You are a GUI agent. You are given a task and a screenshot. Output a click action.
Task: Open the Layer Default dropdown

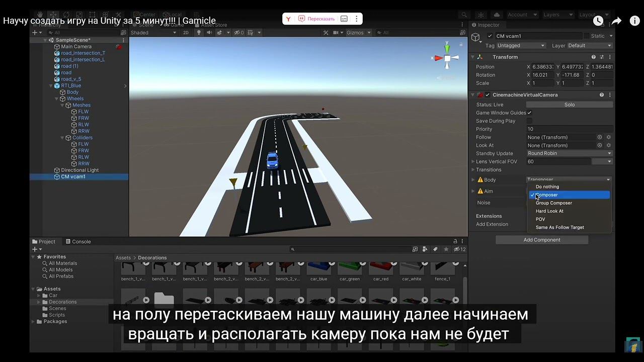click(590, 45)
